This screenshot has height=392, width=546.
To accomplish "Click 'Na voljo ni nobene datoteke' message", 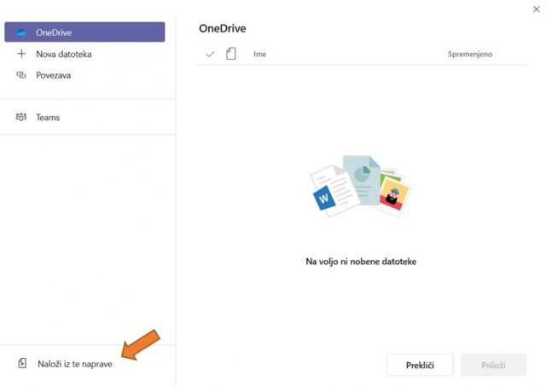I will 361,262.
